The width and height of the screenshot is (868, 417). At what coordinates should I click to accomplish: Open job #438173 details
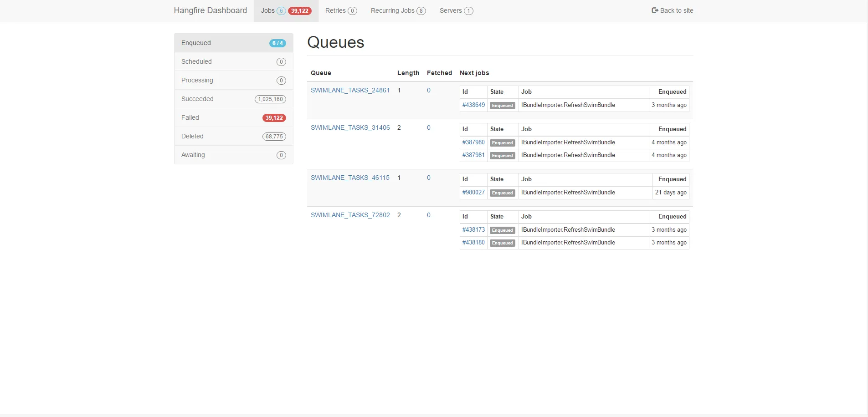click(473, 229)
